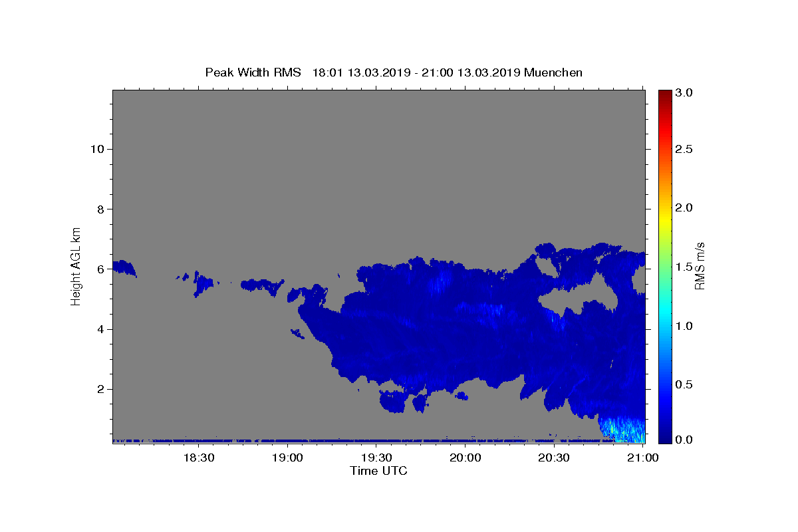Click the start date '18:01 13.03.2019' in title
This screenshot has width=798, height=532.
[360, 72]
